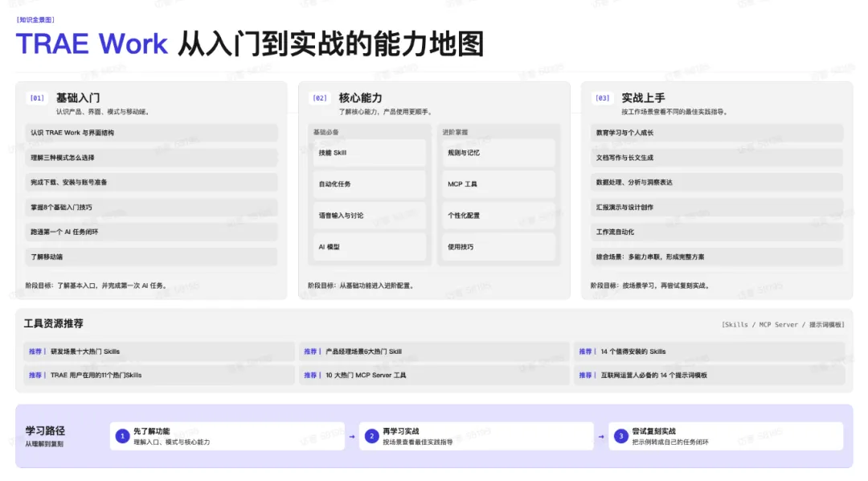The image size is (868, 481).
Task: Click step 3 circle '尝试复刻实战'
Action: [x=621, y=437]
